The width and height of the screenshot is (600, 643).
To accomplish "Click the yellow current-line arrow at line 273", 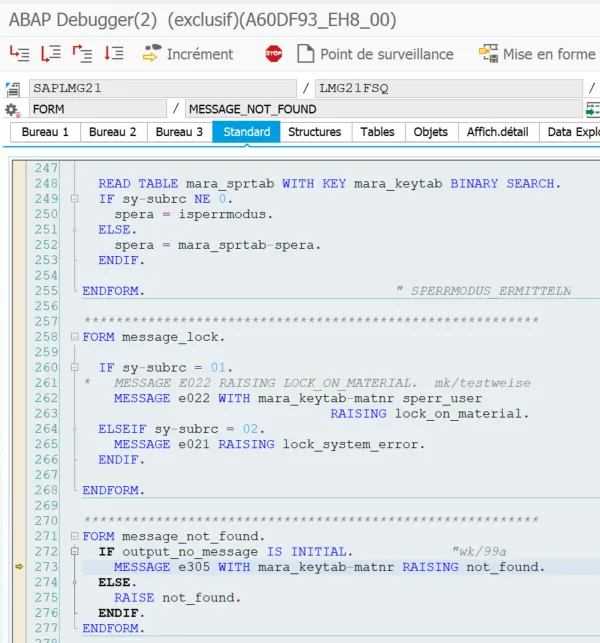I will [19, 567].
